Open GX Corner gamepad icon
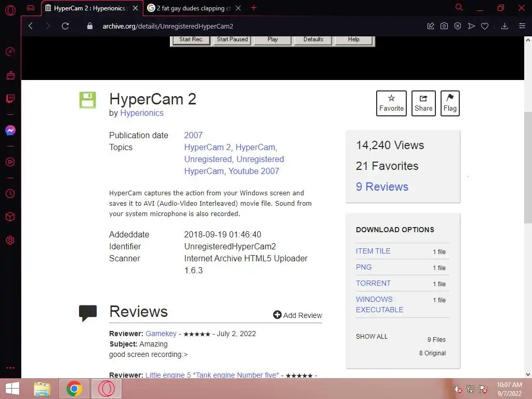This screenshot has width=532, height=399. pyautogui.click(x=31, y=8)
